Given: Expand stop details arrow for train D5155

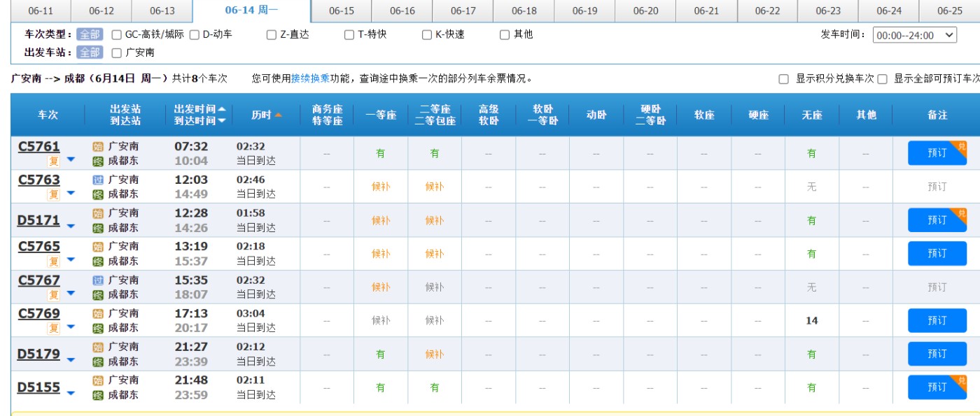Looking at the screenshot, I should coord(71,393).
